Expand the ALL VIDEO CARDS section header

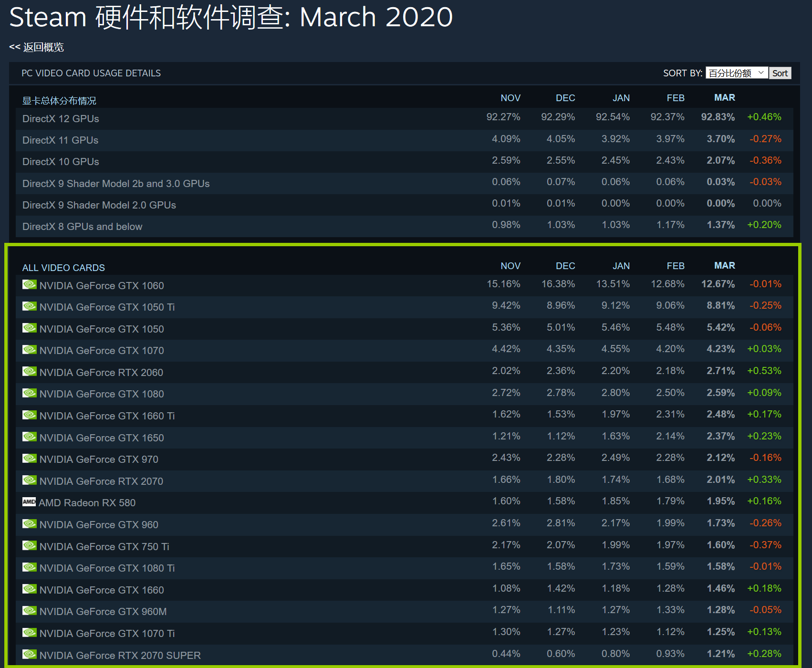(x=63, y=268)
